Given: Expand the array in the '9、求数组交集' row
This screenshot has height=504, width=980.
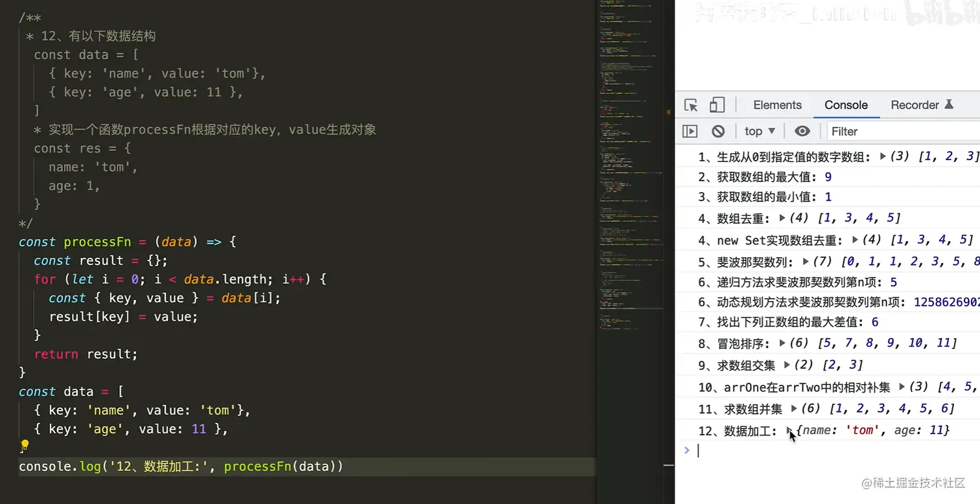Looking at the screenshot, I should (x=787, y=365).
